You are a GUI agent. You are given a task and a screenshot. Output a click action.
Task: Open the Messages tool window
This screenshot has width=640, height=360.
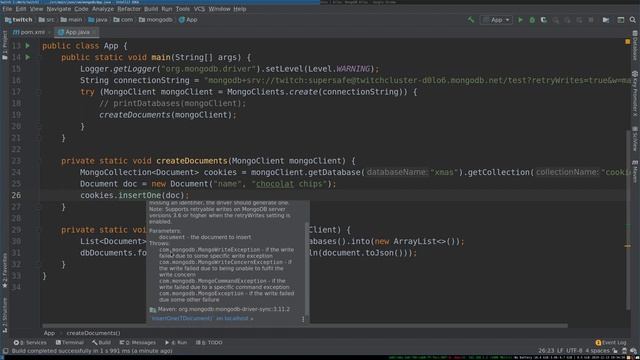coord(138,343)
